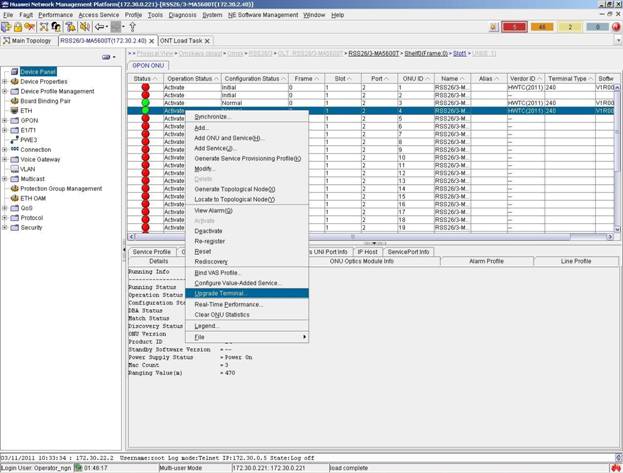The image size is (623, 473).
Task: Expand the E1/T1 tree node
Action: coord(5,130)
